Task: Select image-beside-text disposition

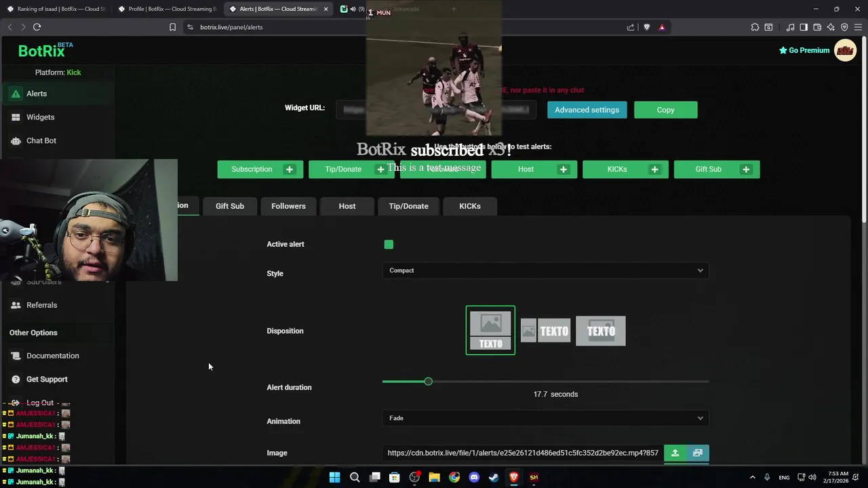Action: (546, 331)
